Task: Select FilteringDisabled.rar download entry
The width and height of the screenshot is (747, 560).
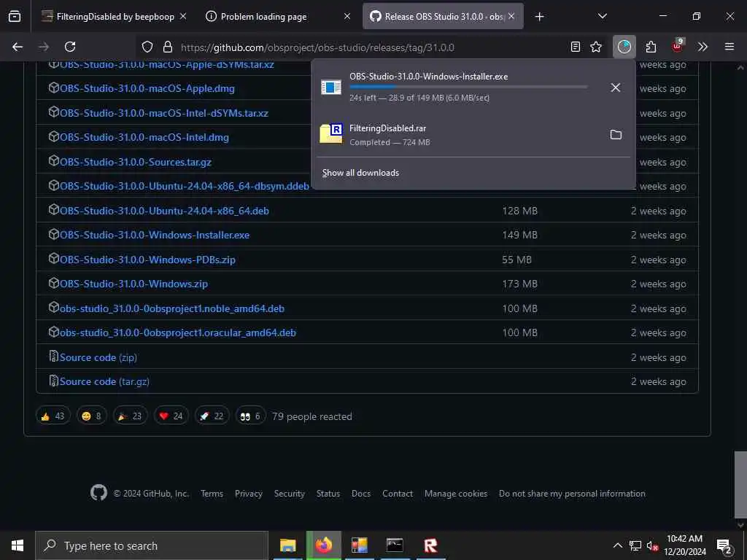Action: pos(457,135)
